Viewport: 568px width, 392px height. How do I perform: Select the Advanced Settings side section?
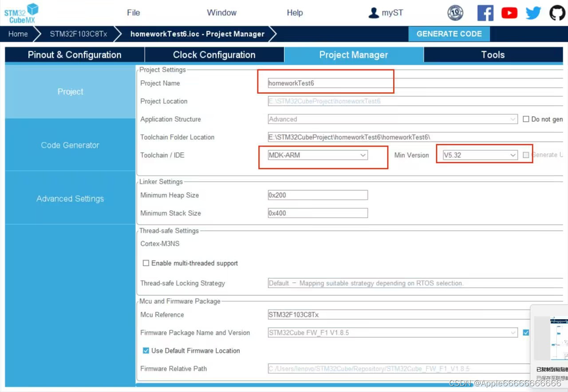[70, 198]
